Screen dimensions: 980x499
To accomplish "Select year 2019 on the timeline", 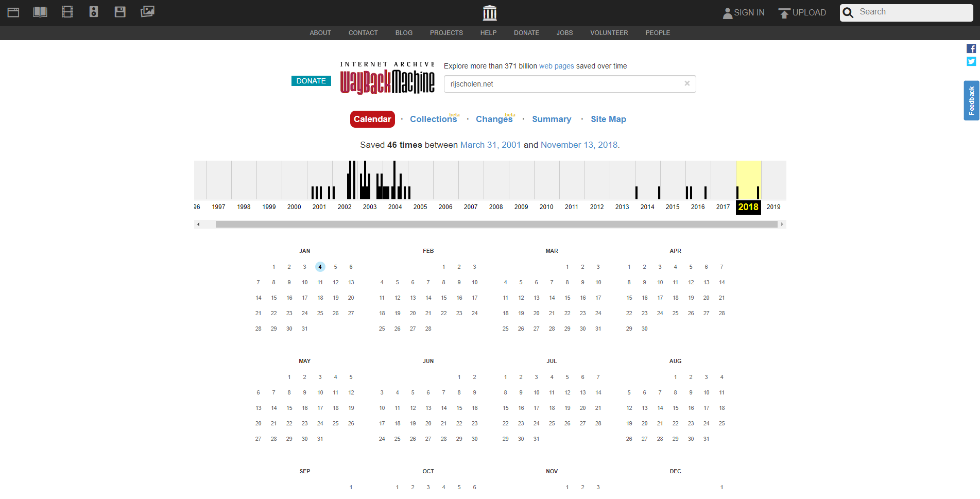I will 773,207.
